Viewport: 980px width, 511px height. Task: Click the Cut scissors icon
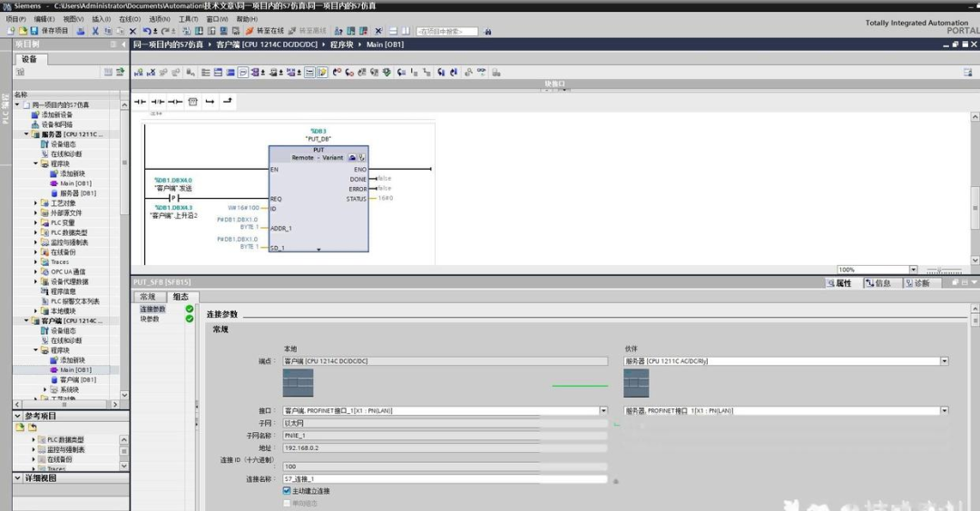point(95,31)
